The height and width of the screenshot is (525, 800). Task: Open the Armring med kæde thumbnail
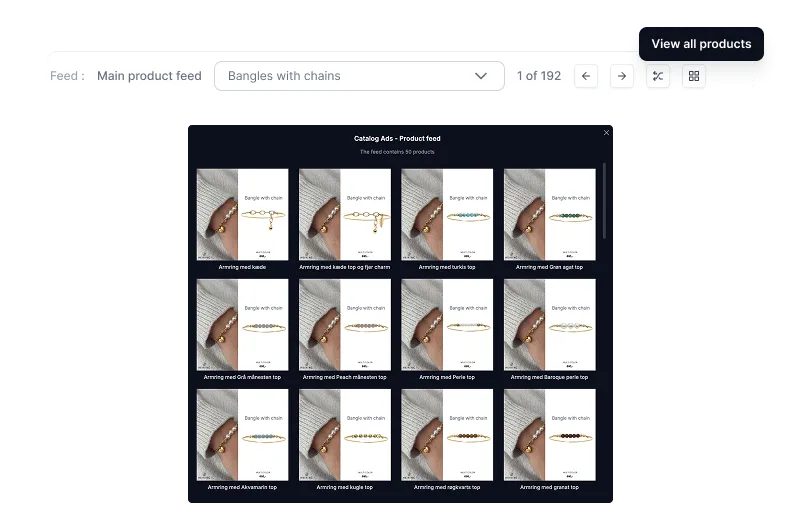(242, 214)
